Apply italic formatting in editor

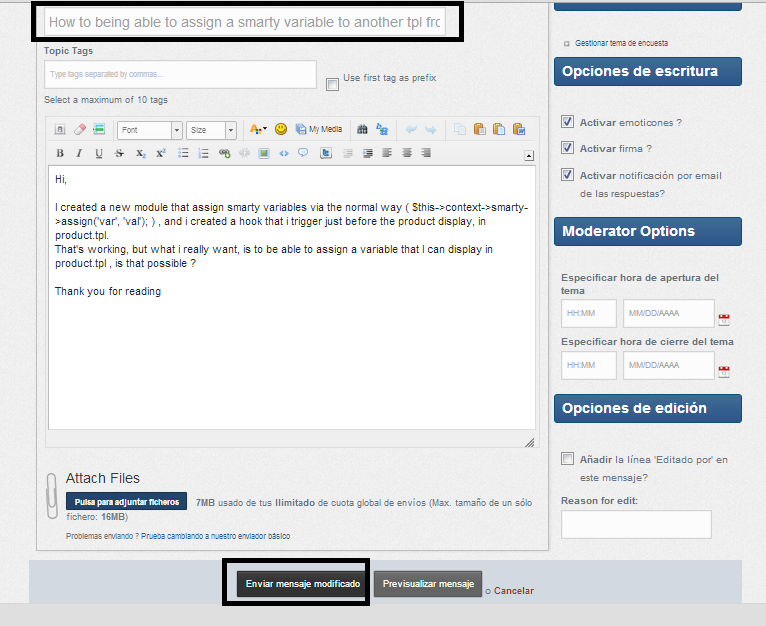point(79,153)
